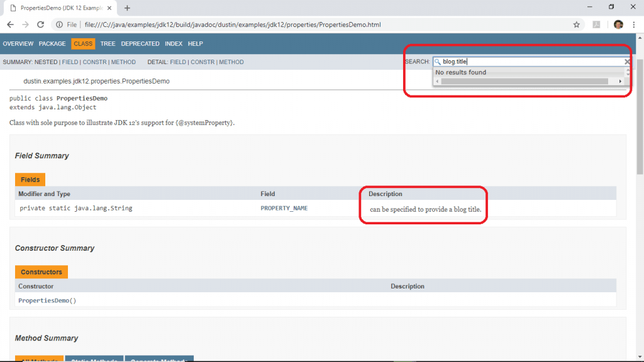The width and height of the screenshot is (644, 362).
Task: Close the PropertiesDemo tab
Action: coord(109,8)
